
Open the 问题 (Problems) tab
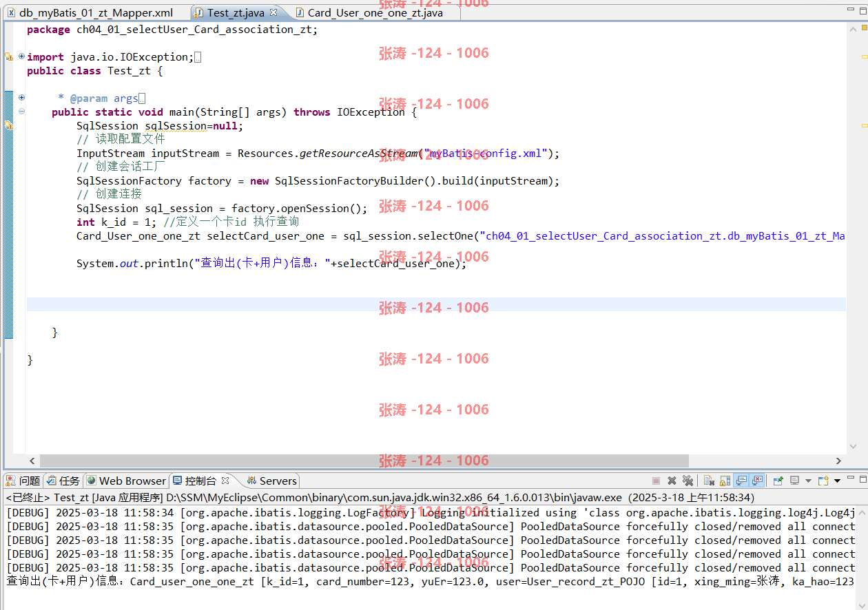23,481
